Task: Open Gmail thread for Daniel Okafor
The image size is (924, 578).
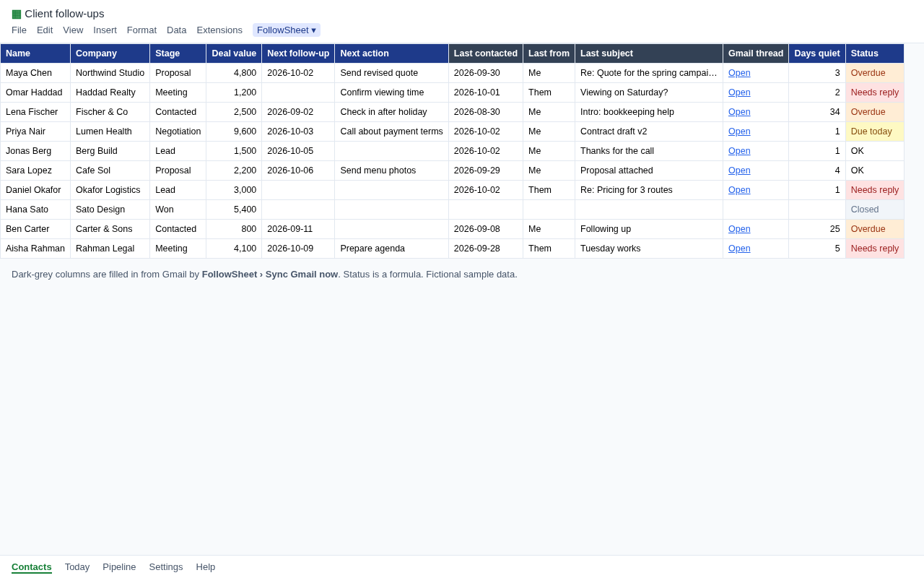Action: pyautogui.click(x=739, y=190)
